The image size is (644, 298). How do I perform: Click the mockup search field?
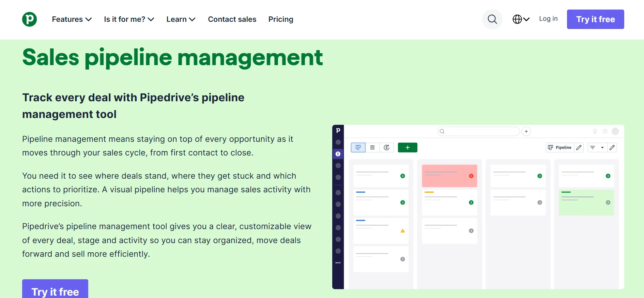tap(478, 131)
